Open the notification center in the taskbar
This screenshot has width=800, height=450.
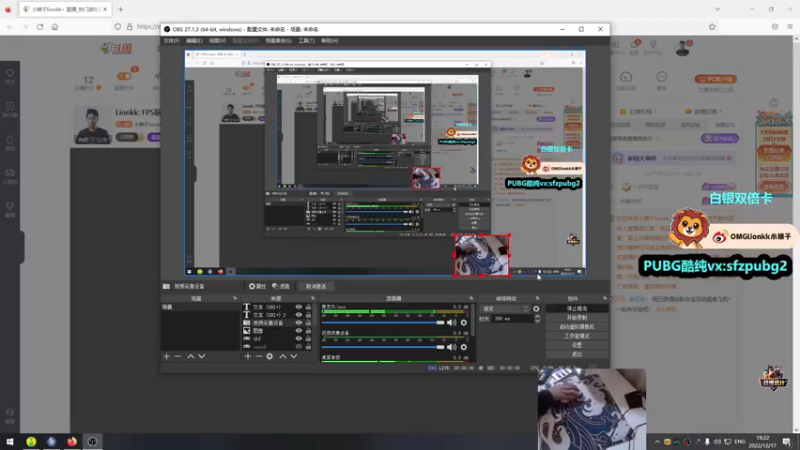point(787,441)
